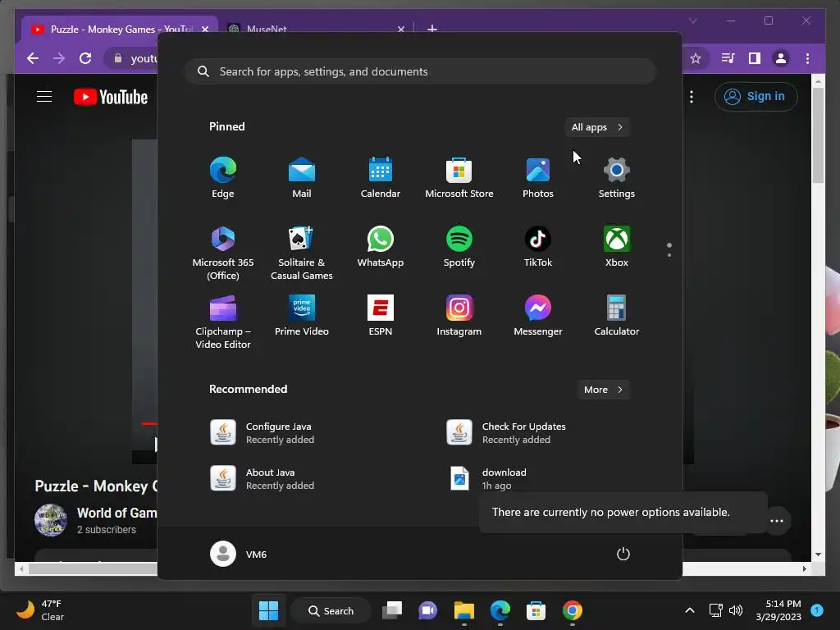Open Messenger
This screenshot has width=840, height=630.
pos(538,316)
